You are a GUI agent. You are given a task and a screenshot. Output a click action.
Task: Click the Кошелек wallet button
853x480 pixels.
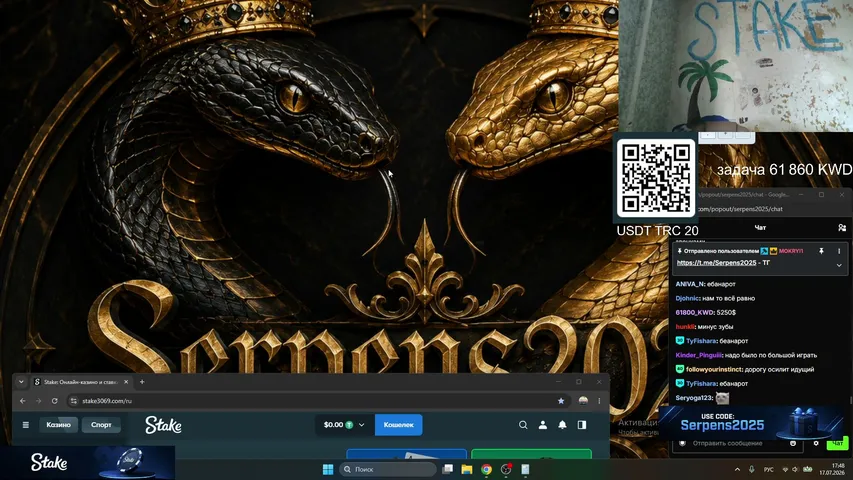pos(399,425)
